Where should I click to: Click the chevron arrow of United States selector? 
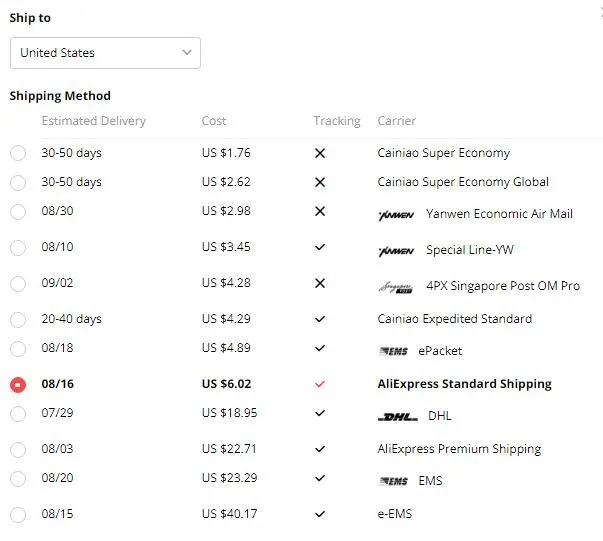click(187, 53)
